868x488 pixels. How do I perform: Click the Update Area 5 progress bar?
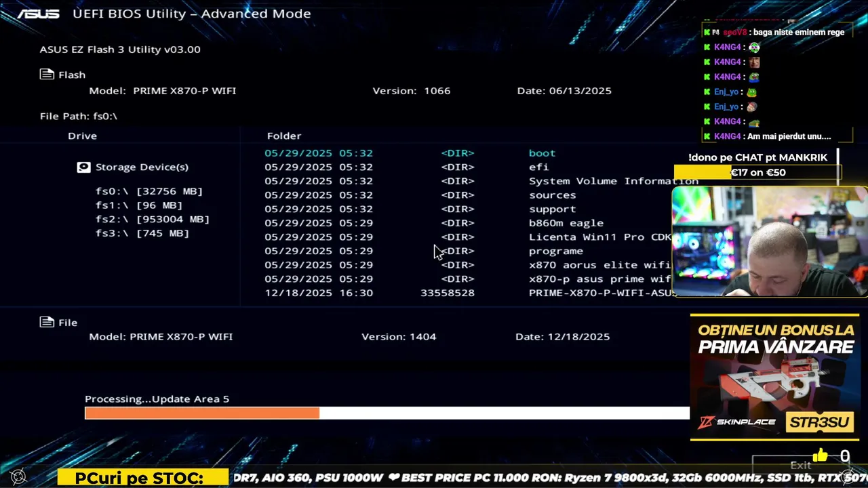click(x=387, y=413)
